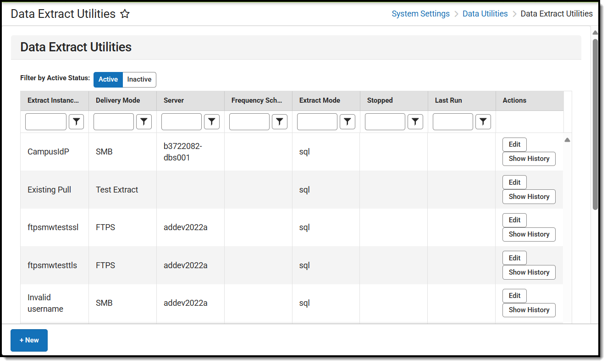Select the Active status filter
Screen dimensions: 607x364
click(x=108, y=79)
